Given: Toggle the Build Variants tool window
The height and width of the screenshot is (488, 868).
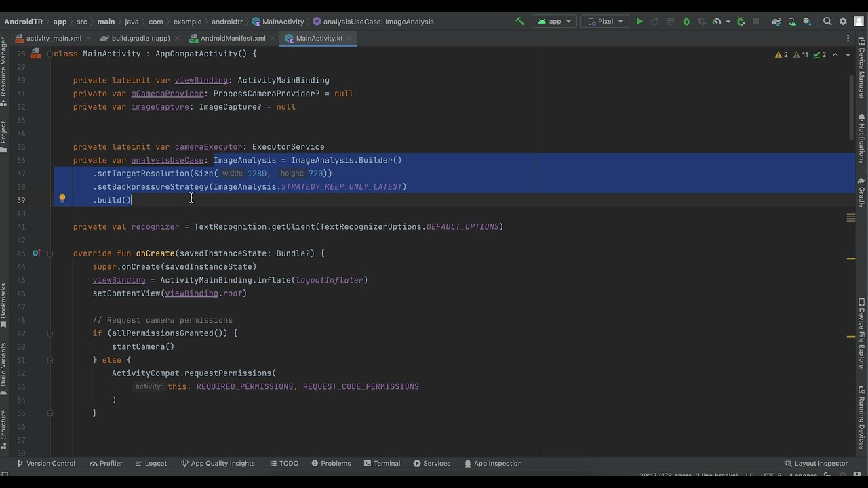Looking at the screenshot, I should pos(4,369).
